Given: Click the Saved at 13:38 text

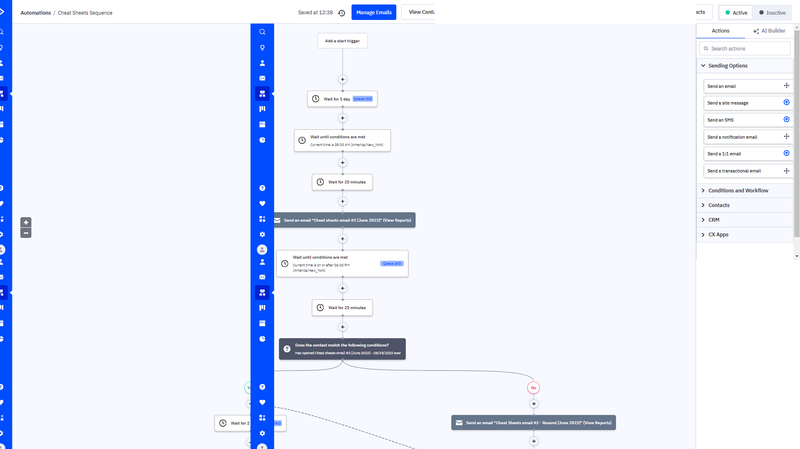Looking at the screenshot, I should [x=315, y=12].
